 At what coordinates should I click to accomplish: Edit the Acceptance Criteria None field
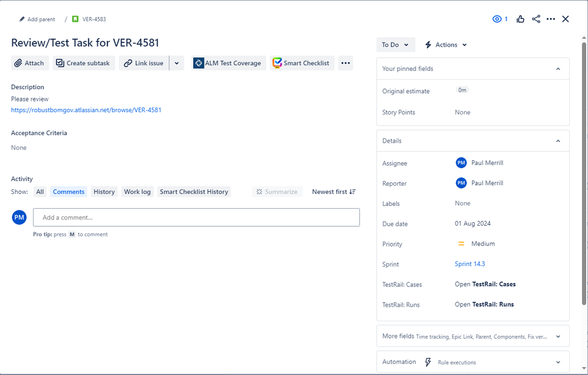tap(19, 147)
